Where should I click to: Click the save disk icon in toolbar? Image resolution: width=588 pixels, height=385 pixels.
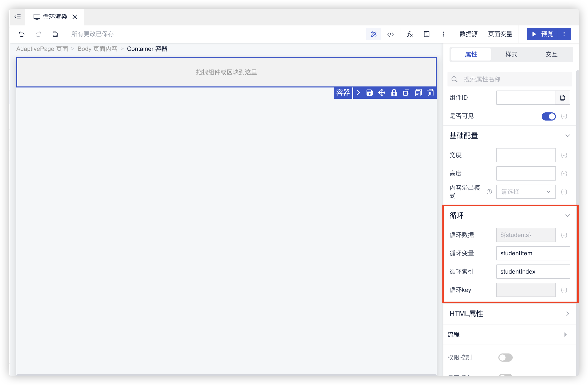click(x=55, y=34)
